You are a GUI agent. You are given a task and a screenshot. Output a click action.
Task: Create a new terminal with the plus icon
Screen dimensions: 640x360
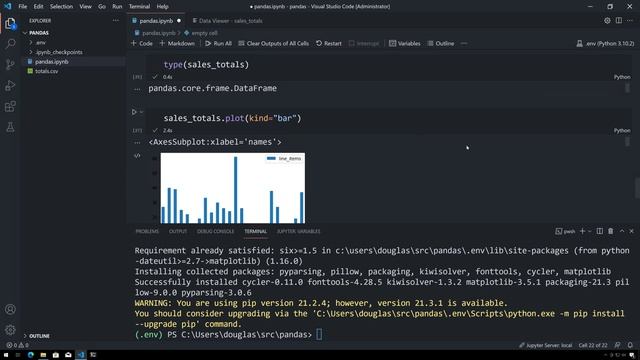[x=582, y=231]
